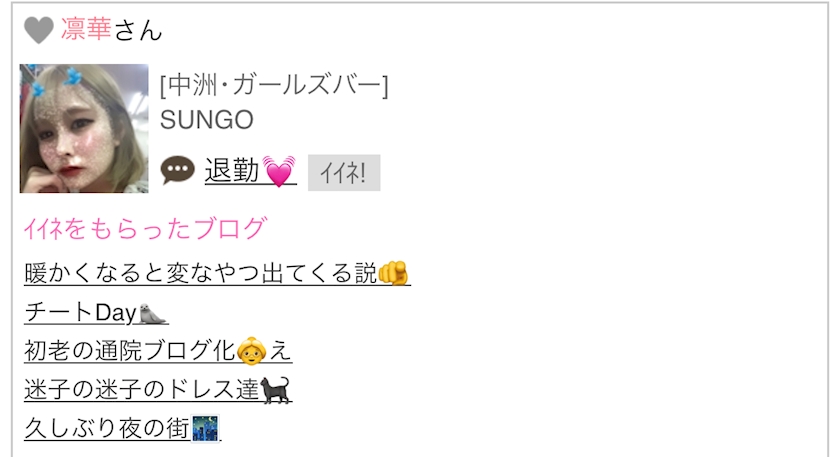
Task: Click the イイネをもらったブログ heading
Action: pos(145,228)
